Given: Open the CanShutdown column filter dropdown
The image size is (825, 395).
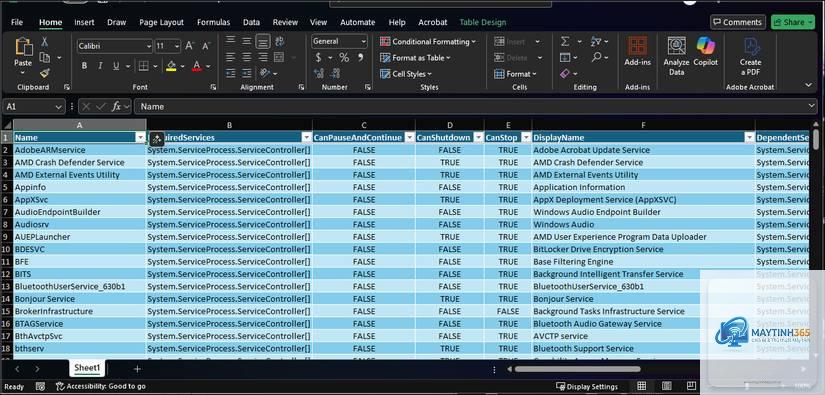Looking at the screenshot, I should [x=478, y=137].
